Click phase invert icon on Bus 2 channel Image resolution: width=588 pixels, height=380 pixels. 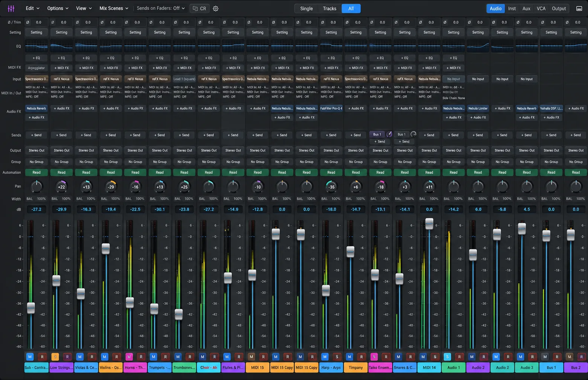click(x=567, y=22)
